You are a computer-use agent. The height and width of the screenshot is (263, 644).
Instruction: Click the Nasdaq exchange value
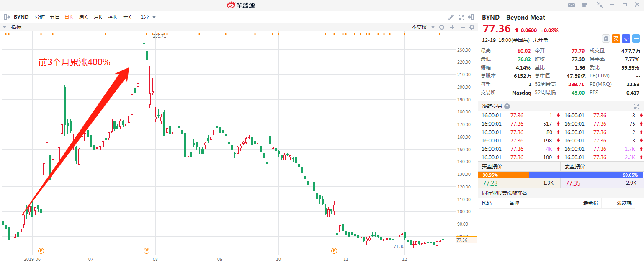(x=521, y=93)
